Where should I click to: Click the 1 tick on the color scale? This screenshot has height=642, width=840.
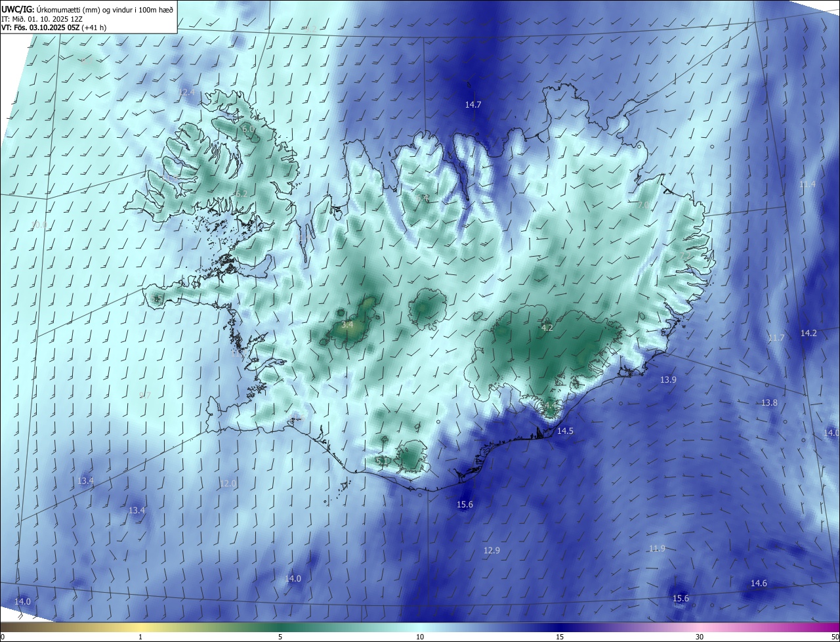click(x=141, y=637)
